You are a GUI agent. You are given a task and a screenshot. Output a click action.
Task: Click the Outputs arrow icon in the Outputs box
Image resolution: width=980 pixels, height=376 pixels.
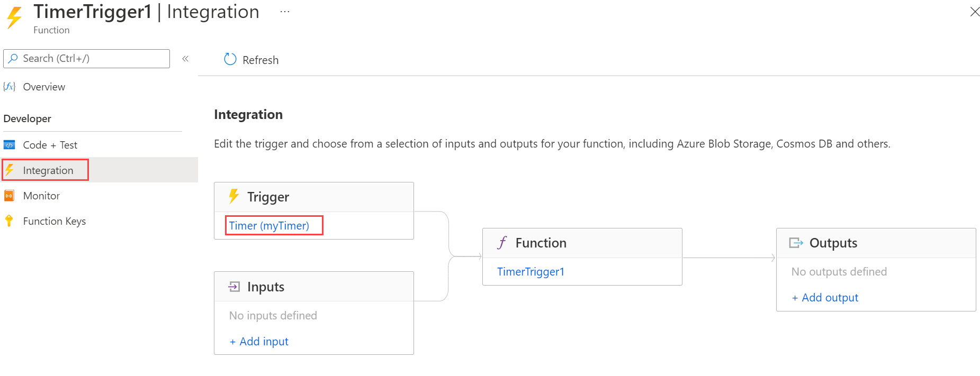(x=796, y=242)
